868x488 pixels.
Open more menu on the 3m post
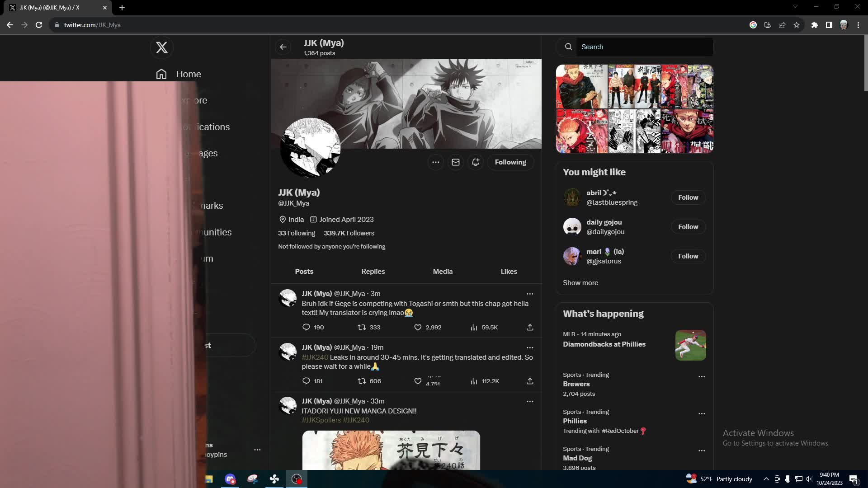click(x=530, y=294)
